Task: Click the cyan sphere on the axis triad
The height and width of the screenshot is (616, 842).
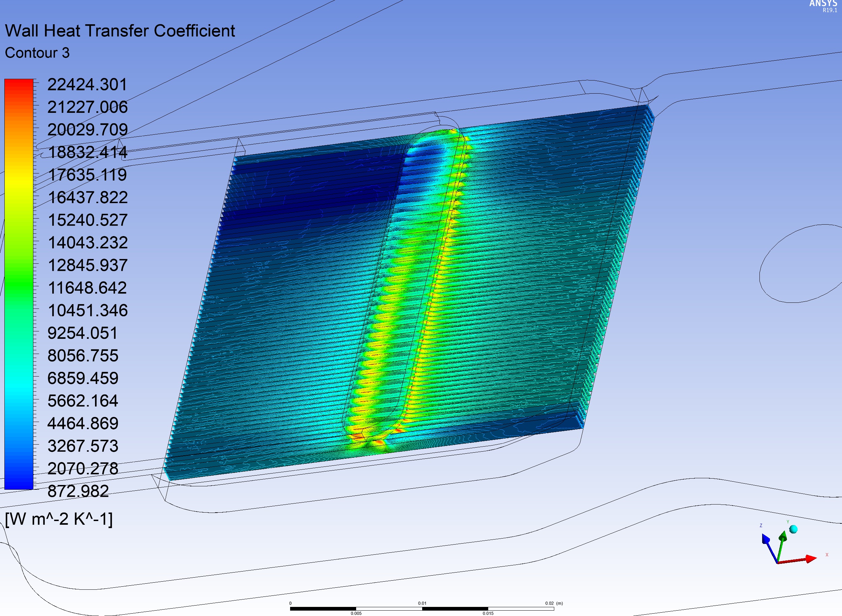Action: (793, 529)
